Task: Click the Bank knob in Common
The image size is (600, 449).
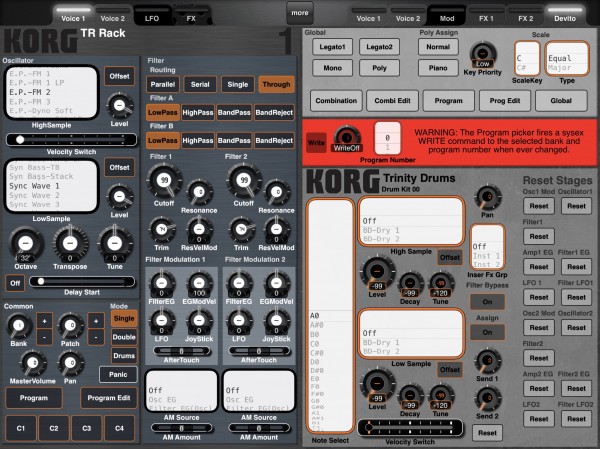Action: click(x=19, y=326)
